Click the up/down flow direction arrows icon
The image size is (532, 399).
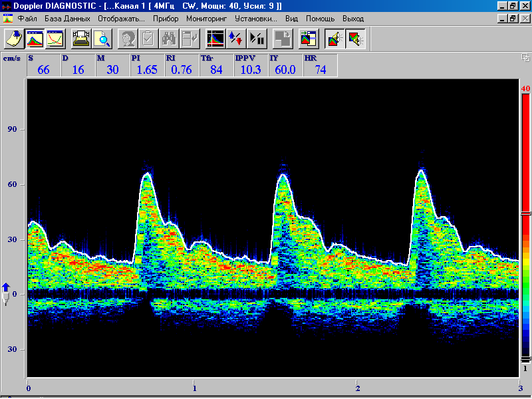pos(236,39)
